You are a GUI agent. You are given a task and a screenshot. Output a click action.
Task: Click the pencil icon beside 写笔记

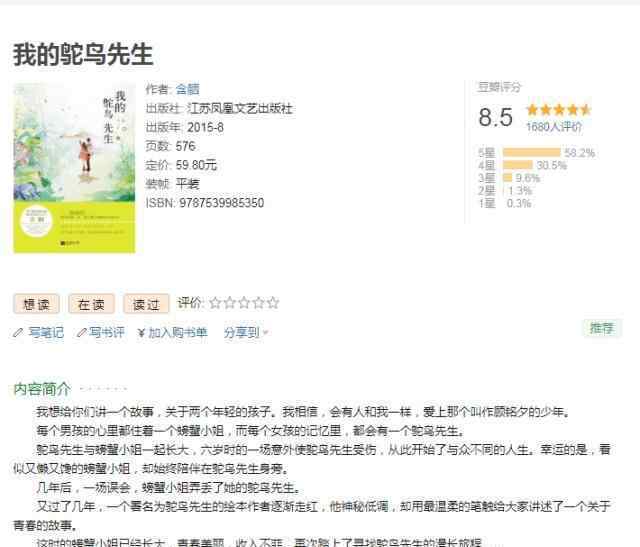pyautogui.click(x=18, y=333)
